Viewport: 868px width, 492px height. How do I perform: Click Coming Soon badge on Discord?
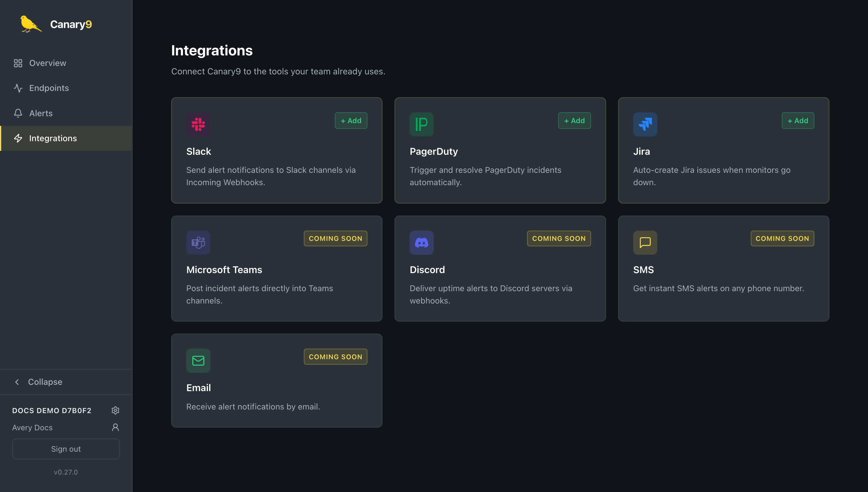(x=558, y=238)
